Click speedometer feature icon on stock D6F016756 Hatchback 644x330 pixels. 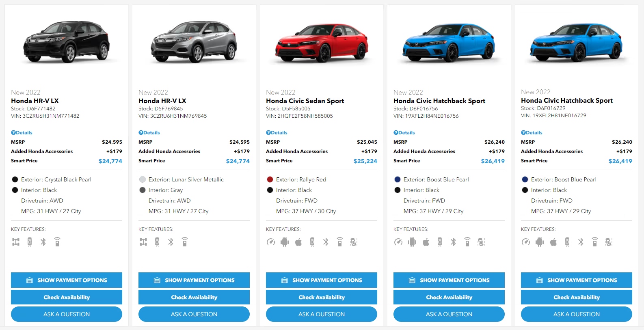click(398, 242)
